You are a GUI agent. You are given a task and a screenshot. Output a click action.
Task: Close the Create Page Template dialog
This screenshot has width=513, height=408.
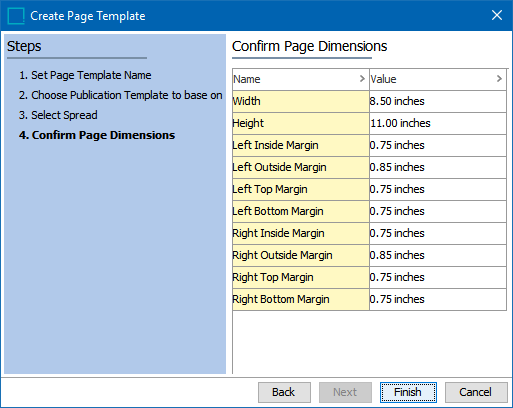(497, 15)
